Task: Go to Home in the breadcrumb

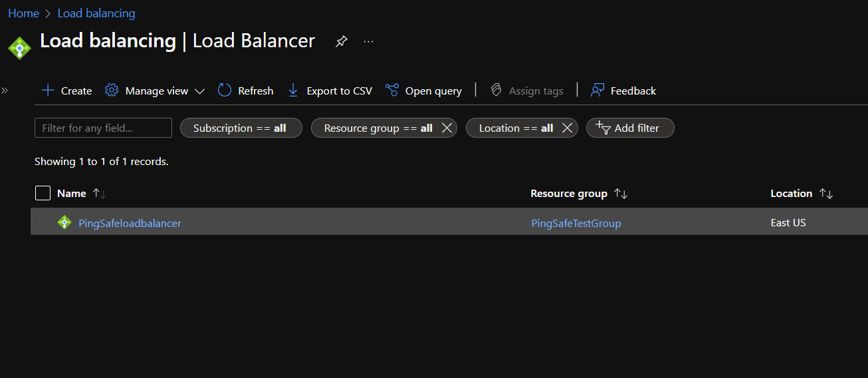Action: [x=23, y=13]
